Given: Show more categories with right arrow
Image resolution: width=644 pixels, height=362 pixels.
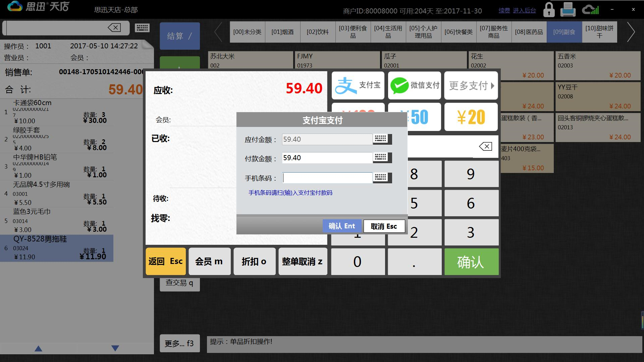Looking at the screenshot, I should click(x=631, y=32).
